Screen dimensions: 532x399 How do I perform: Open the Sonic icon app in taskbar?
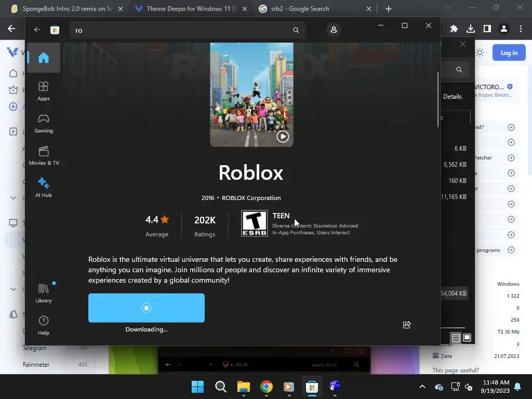point(335,387)
